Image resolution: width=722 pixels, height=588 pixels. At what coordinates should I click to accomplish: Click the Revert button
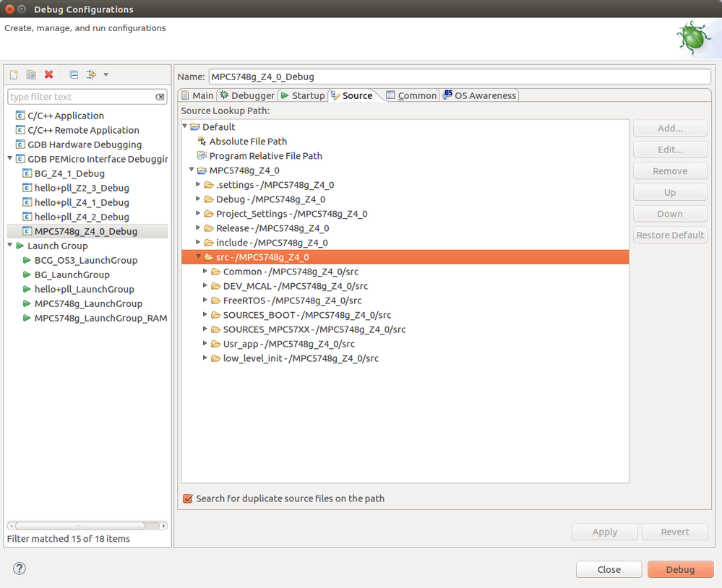[675, 532]
